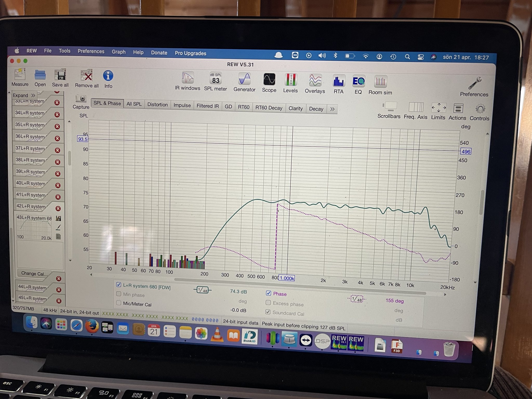Open Phase trace 1/48 smoothing selector
532x399 pixels.
tap(357, 299)
